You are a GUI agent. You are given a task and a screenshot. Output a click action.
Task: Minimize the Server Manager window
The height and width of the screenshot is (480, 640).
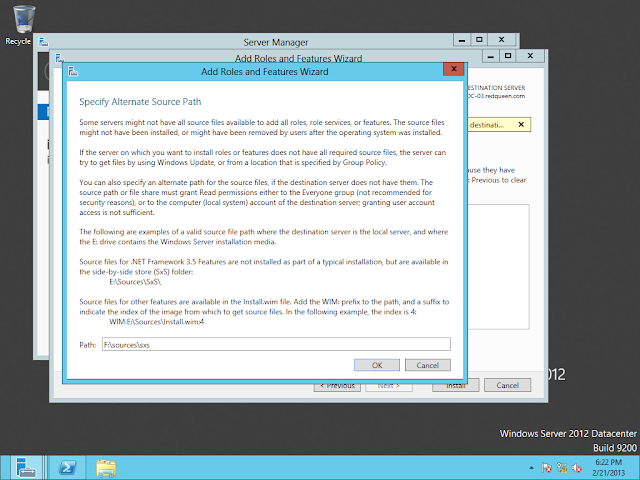coord(462,40)
